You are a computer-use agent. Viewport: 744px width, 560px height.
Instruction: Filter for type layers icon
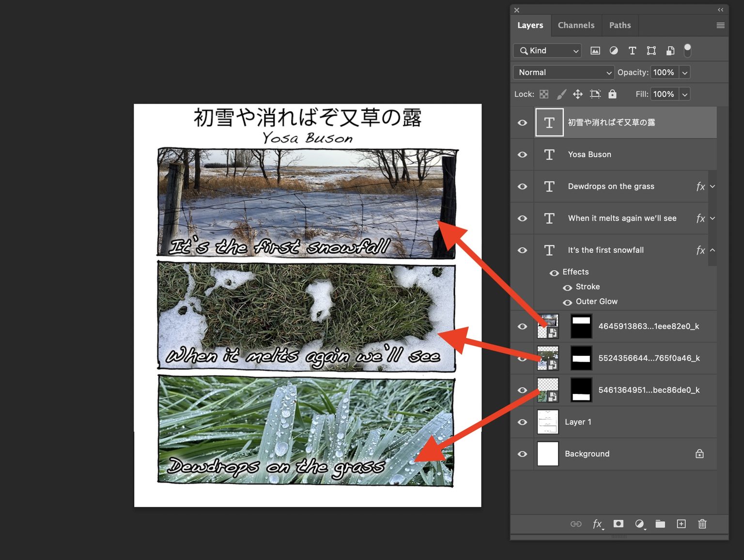[x=632, y=50]
